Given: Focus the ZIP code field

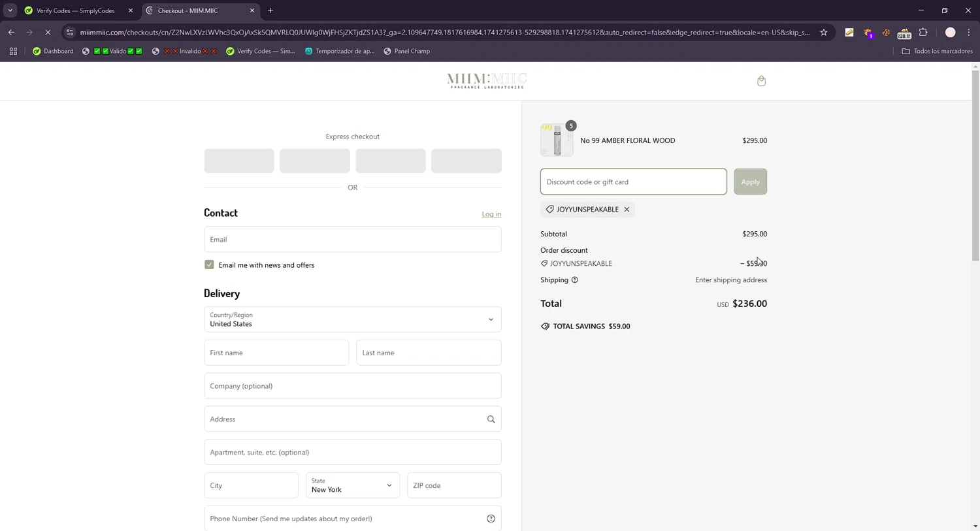Looking at the screenshot, I should (x=454, y=485).
